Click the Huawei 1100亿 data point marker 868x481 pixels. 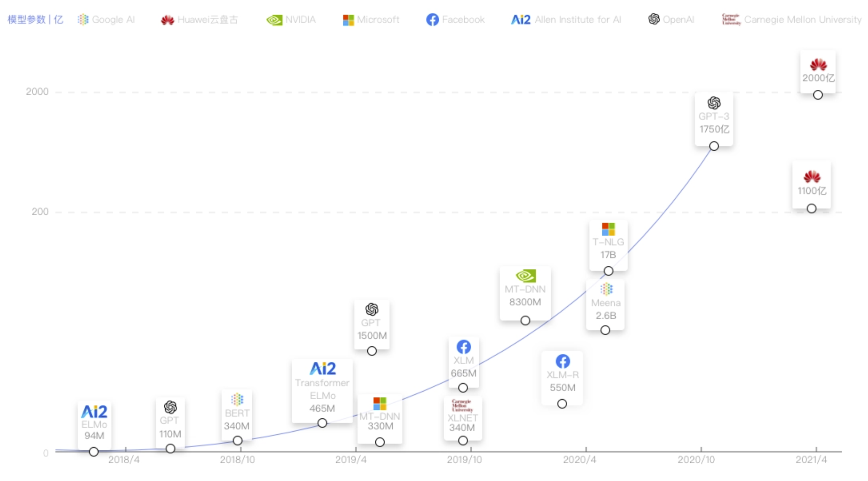pyautogui.click(x=812, y=208)
